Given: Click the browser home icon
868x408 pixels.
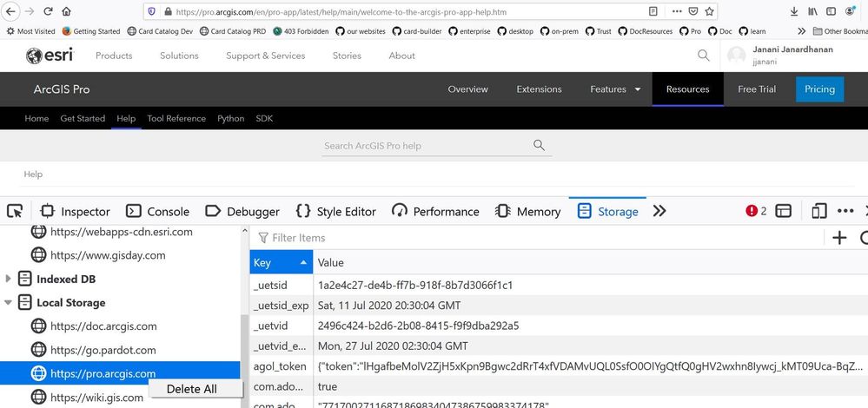Looking at the screenshot, I should pyautogui.click(x=67, y=12).
